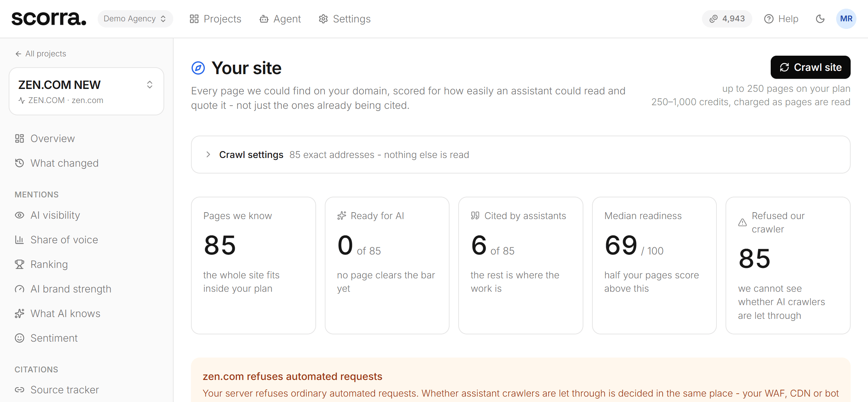Screen dimensions: 868x402
Task: Click the compass icon beside Your site
Action: click(198, 68)
